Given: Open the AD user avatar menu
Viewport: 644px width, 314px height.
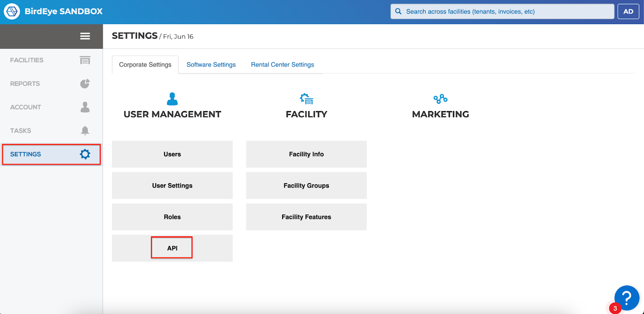Looking at the screenshot, I should pyautogui.click(x=628, y=11).
